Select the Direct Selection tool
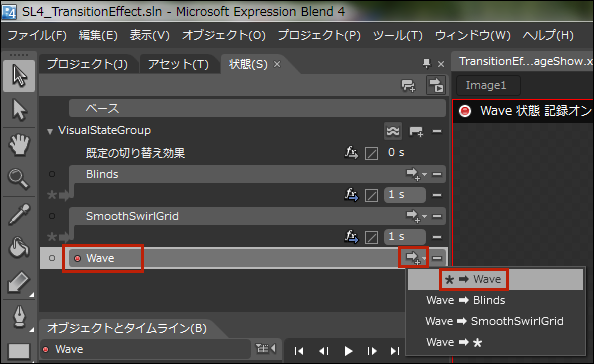 pos(19,110)
